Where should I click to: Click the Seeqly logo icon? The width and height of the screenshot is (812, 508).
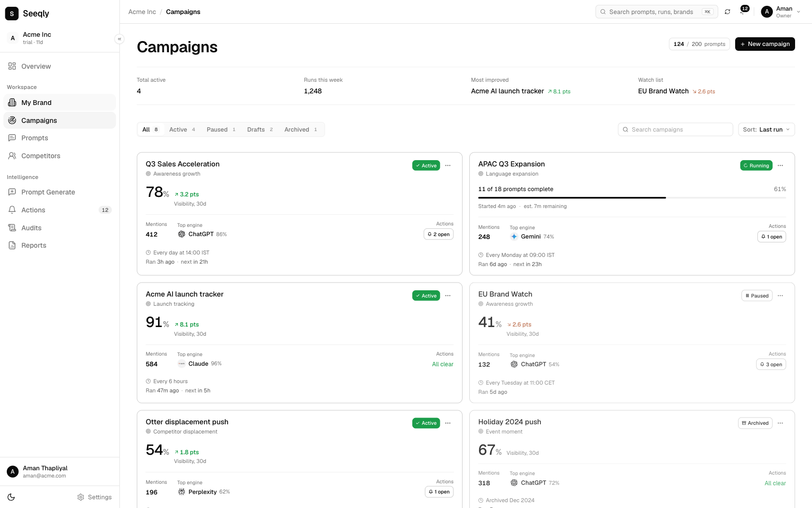pyautogui.click(x=12, y=14)
